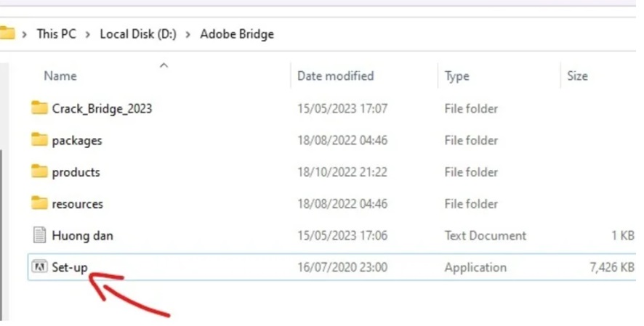Expand the chevron before This PC

(x=25, y=34)
